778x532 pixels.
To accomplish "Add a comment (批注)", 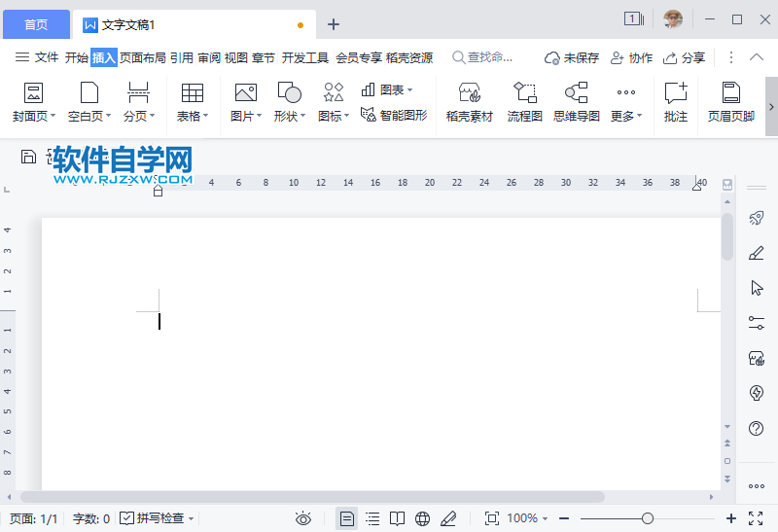I will click(x=676, y=102).
